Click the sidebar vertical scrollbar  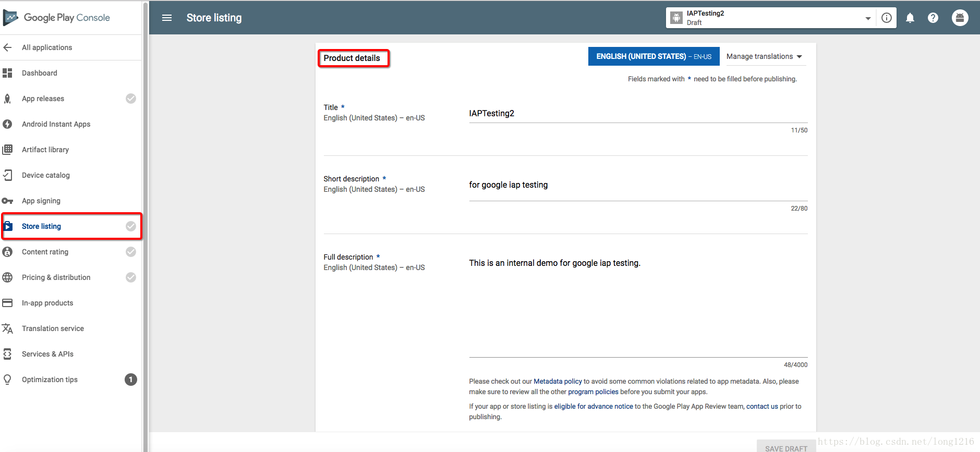pyautogui.click(x=145, y=226)
